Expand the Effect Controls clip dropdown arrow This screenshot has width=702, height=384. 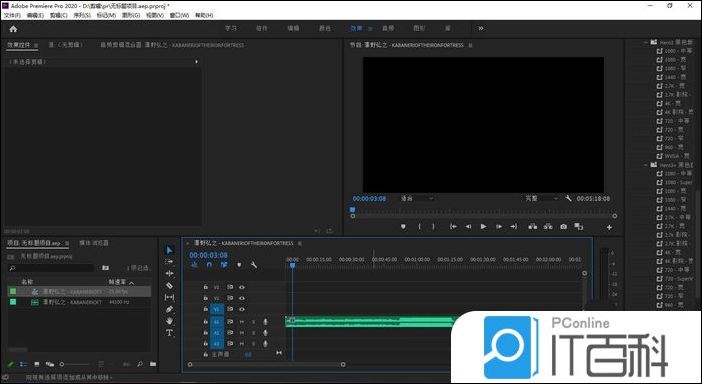coord(196,62)
